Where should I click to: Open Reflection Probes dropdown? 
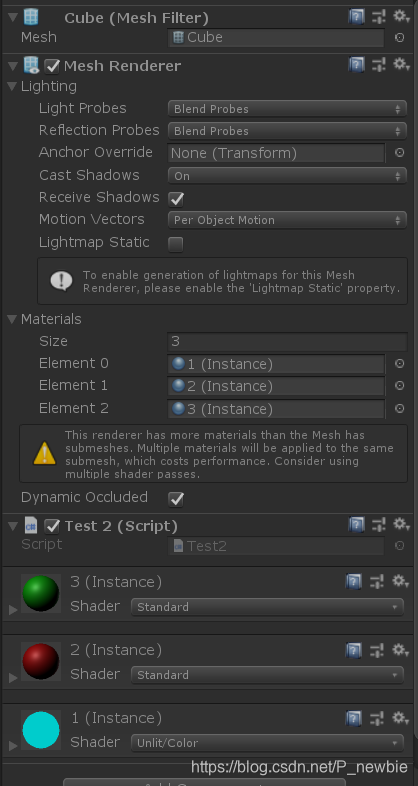point(287,131)
